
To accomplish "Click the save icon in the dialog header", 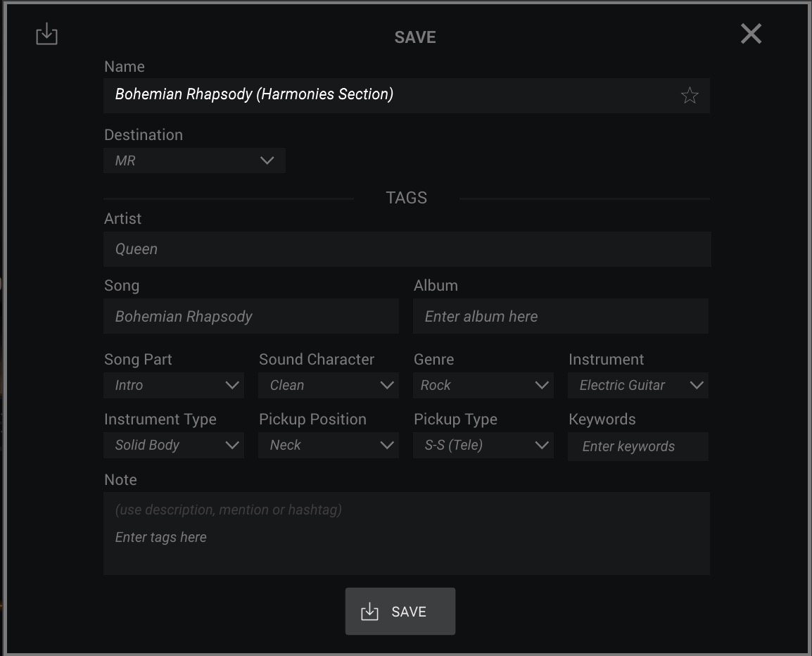I will 46,34.
